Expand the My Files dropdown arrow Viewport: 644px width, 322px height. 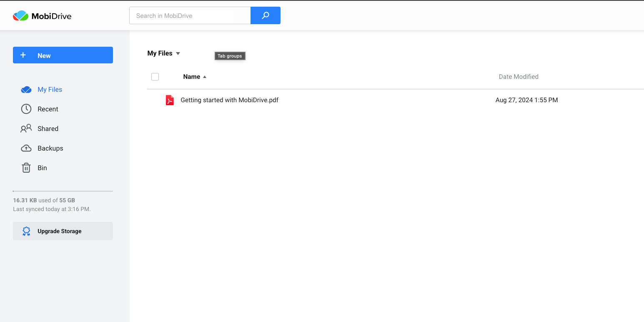[178, 53]
